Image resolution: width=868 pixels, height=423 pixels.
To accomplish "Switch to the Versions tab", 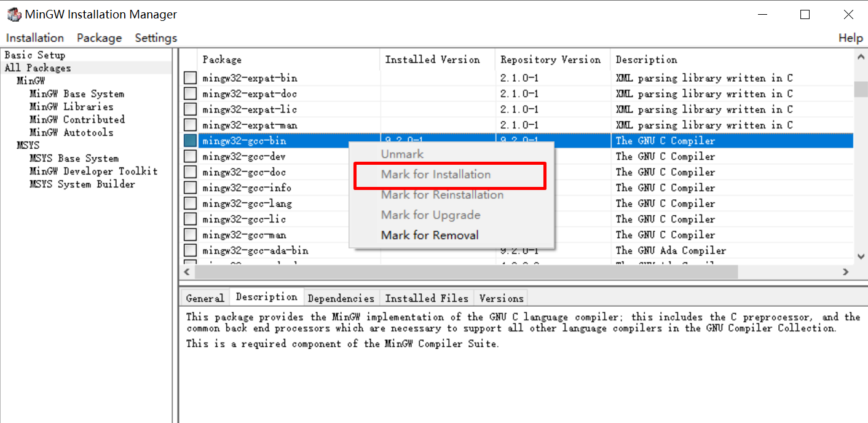I will [x=501, y=298].
